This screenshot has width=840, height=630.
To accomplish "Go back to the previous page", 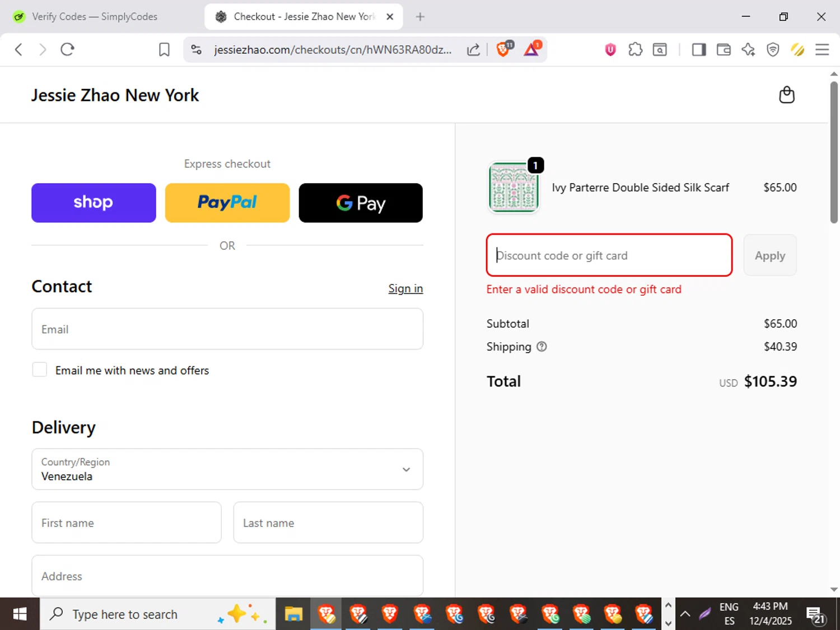I will [x=18, y=49].
